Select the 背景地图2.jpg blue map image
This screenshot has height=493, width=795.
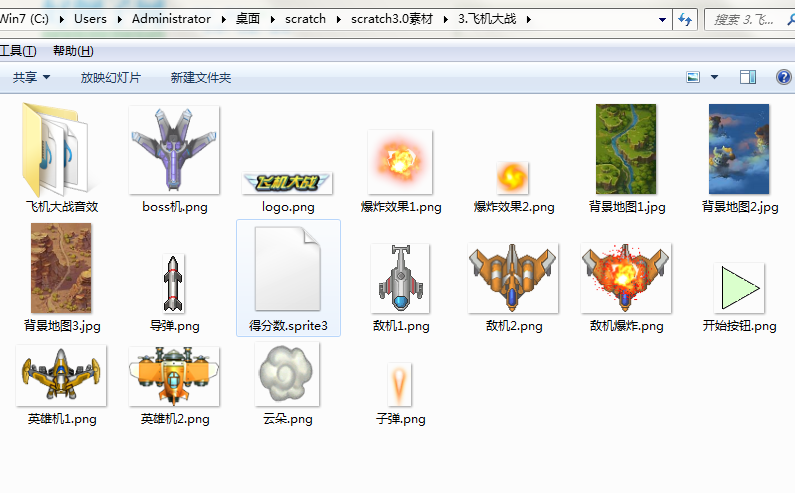point(739,149)
